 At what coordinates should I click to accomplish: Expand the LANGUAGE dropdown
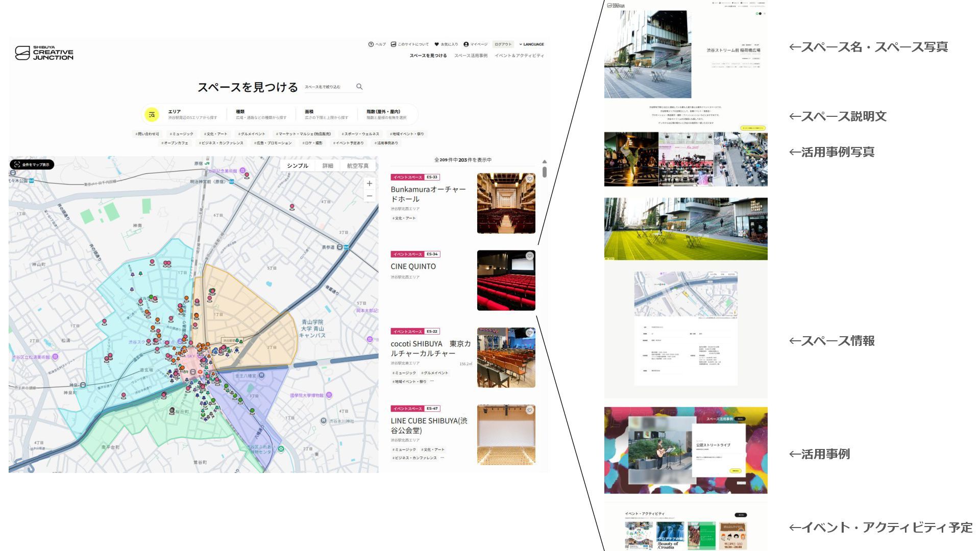531,44
